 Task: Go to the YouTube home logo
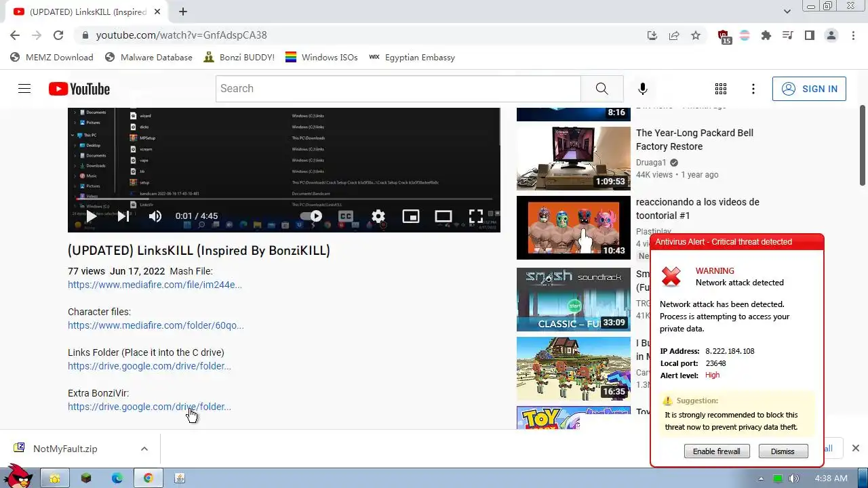pos(79,89)
